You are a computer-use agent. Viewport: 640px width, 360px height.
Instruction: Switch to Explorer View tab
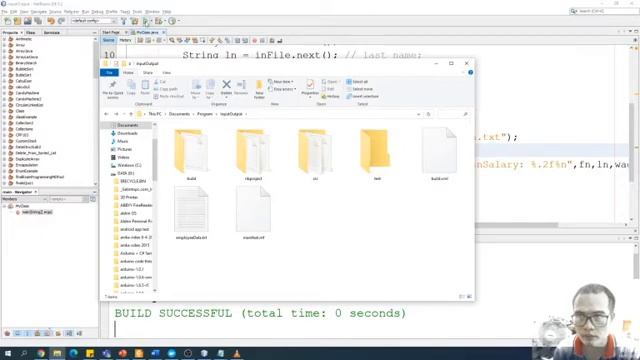(167, 73)
